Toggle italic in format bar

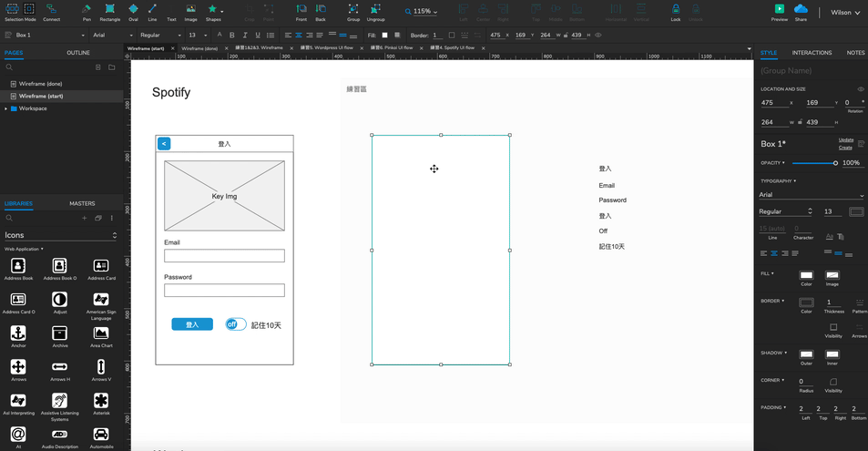(x=245, y=35)
